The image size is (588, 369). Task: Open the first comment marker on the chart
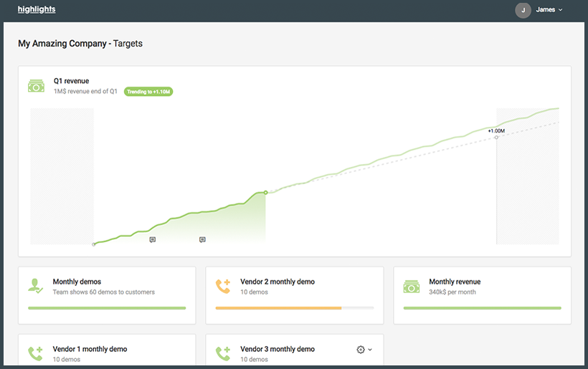pos(153,239)
